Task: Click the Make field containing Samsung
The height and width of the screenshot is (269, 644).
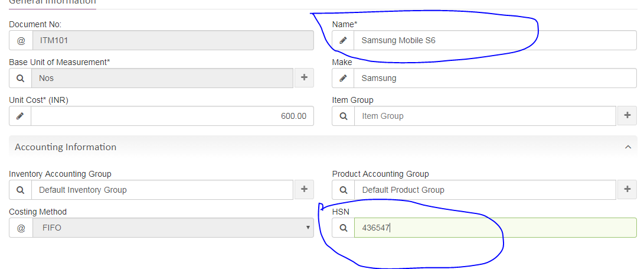Action: (495, 78)
